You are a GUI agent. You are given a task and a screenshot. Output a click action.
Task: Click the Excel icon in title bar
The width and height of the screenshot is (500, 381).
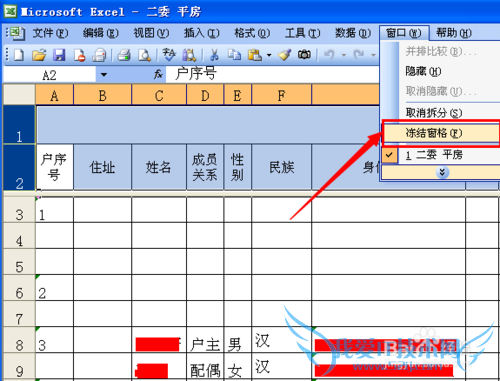(x=10, y=12)
